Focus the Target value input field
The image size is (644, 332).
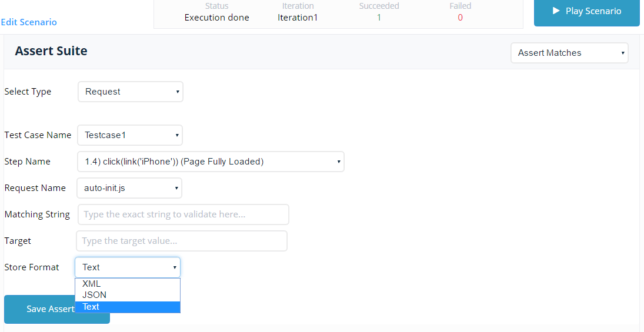tap(182, 241)
